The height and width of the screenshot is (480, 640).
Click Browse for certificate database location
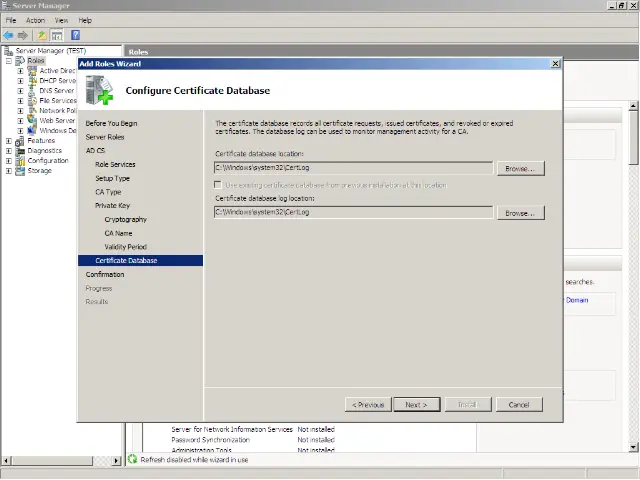tap(519, 169)
